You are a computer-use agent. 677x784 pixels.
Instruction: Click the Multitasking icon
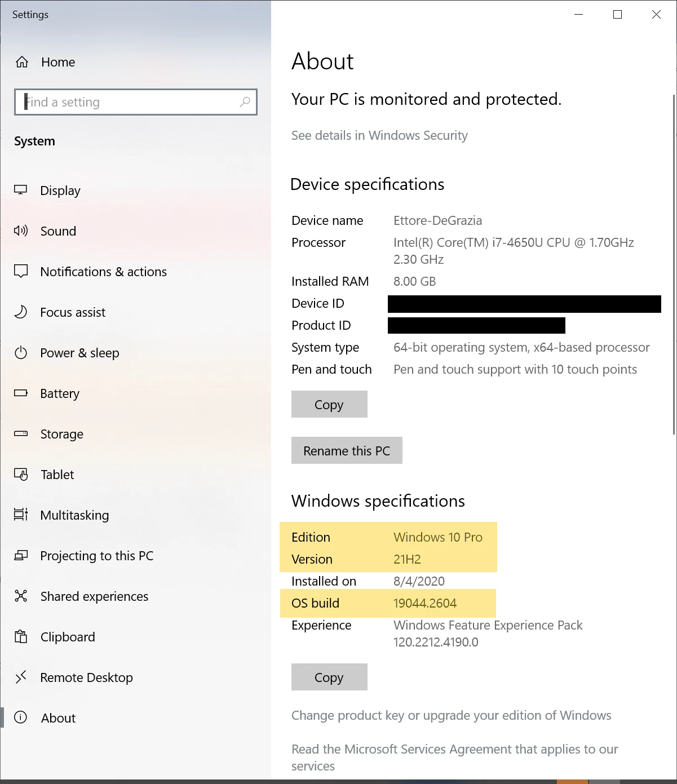21,515
